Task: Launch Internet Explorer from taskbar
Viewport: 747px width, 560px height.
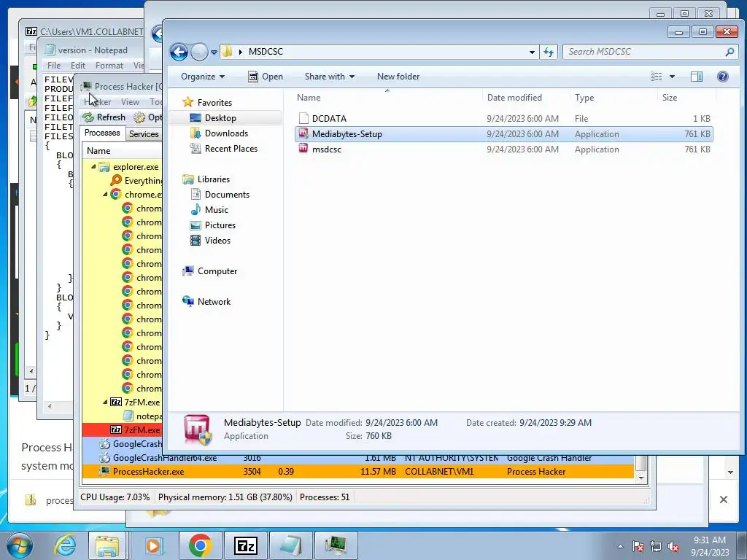Action: coord(65,545)
